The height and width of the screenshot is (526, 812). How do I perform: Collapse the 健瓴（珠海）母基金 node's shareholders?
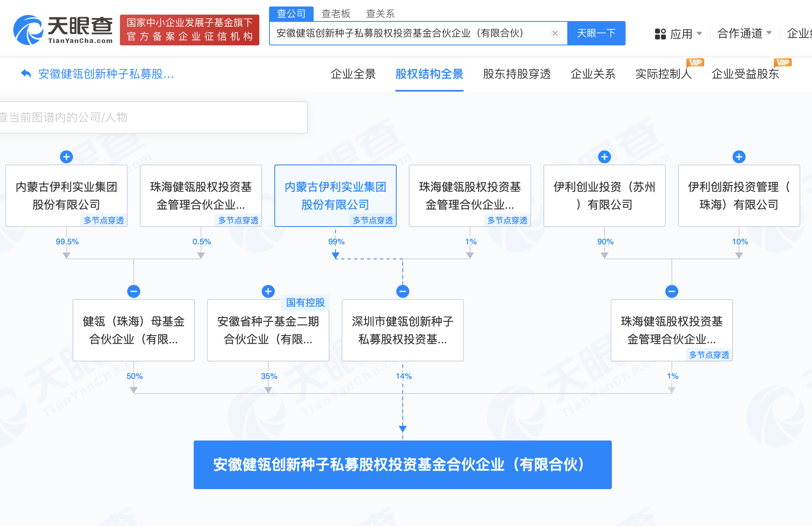134,291
